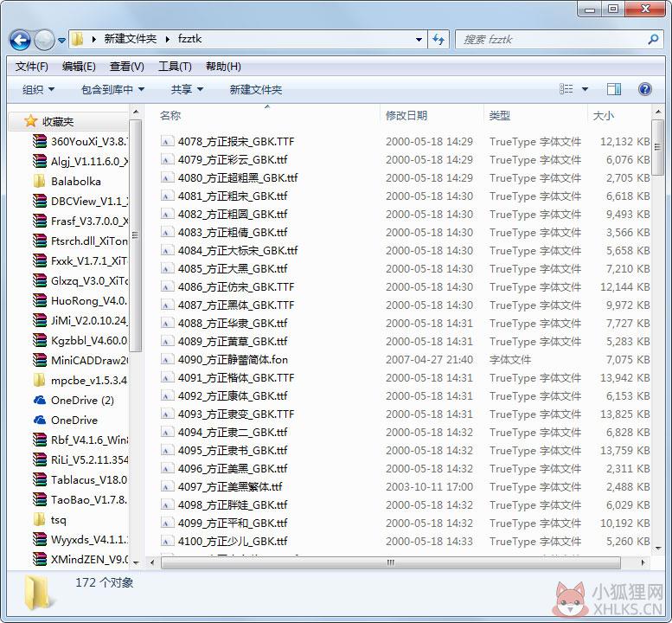The image size is (672, 623).
Task: Open the 编辑(E) menu
Action: [x=79, y=67]
